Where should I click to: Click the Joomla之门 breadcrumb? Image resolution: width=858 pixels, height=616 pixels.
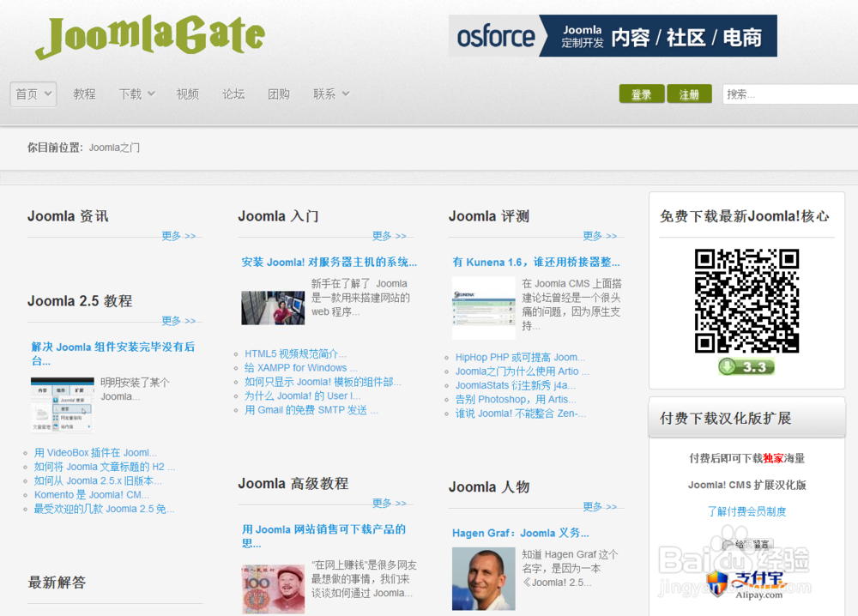[114, 148]
